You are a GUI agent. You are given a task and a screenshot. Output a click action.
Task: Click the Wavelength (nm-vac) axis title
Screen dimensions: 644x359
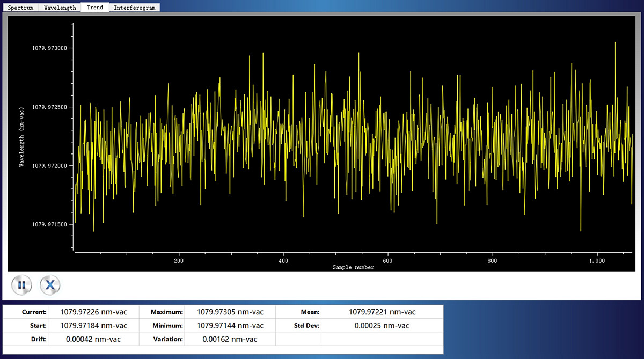pyautogui.click(x=21, y=137)
